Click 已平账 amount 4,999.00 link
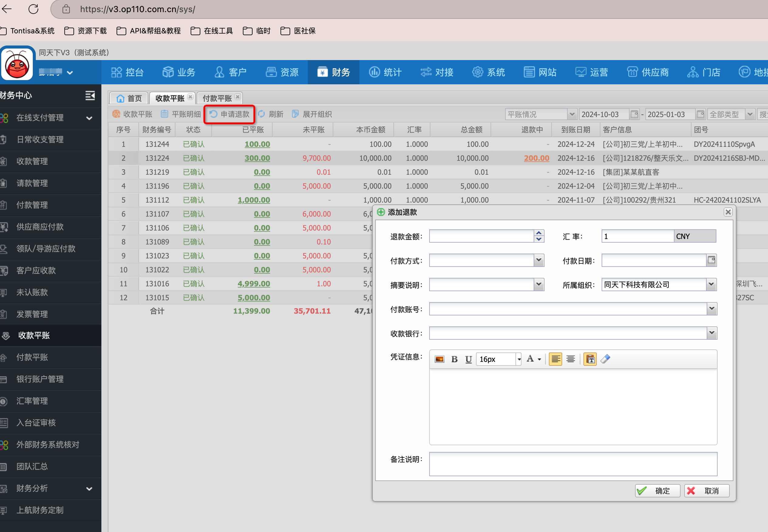 (x=253, y=284)
